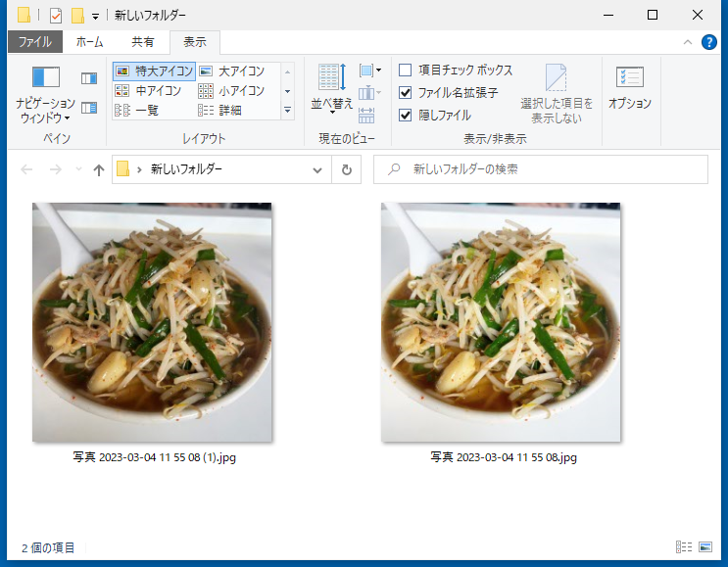Choose 一覧 layout
Image resolution: width=728 pixels, height=567 pixels.
click(x=137, y=110)
